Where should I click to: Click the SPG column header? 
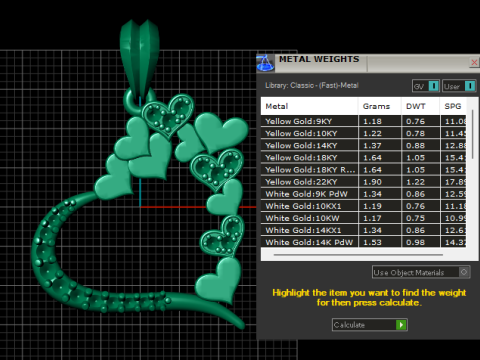[453, 106]
